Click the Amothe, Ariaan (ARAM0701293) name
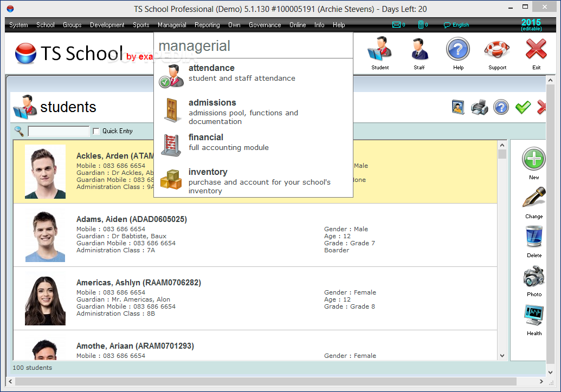561x392 pixels. [x=136, y=345]
